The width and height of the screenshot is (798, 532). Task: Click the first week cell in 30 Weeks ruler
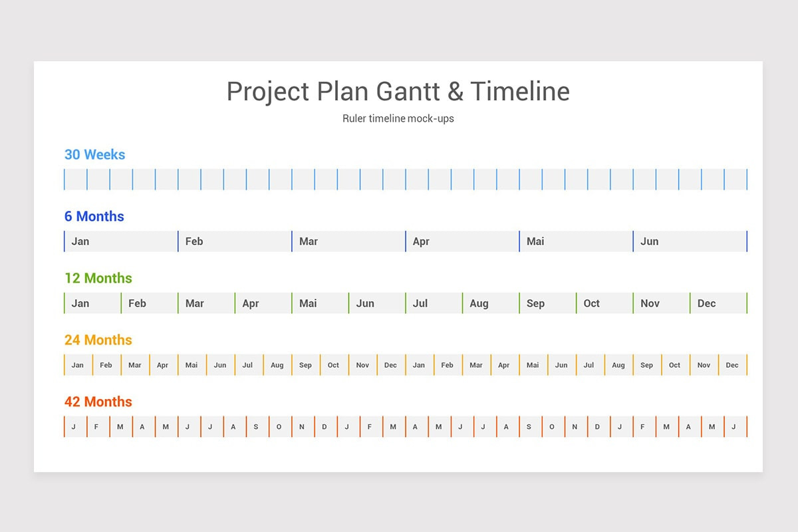[x=76, y=180]
